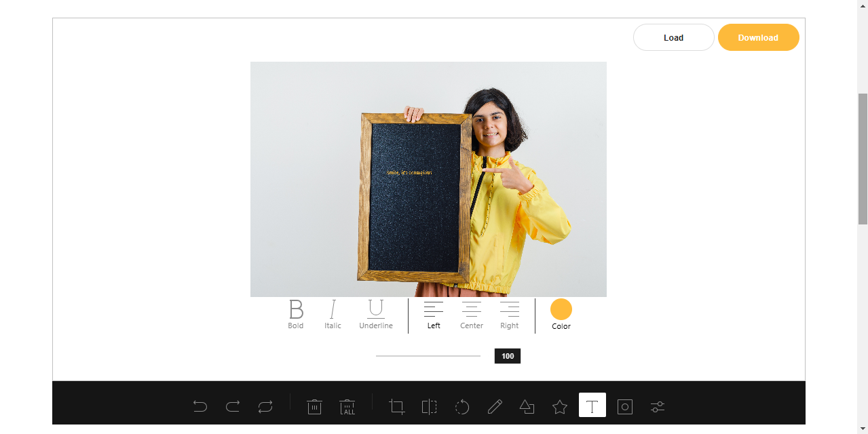Select the orange text on the chalkboard
This screenshot has width=868, height=434.
409,172
